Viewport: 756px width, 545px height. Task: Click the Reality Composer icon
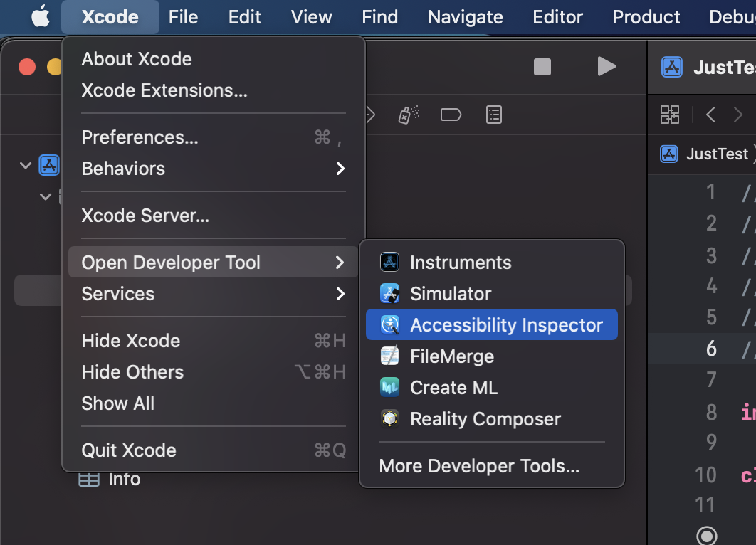point(389,419)
